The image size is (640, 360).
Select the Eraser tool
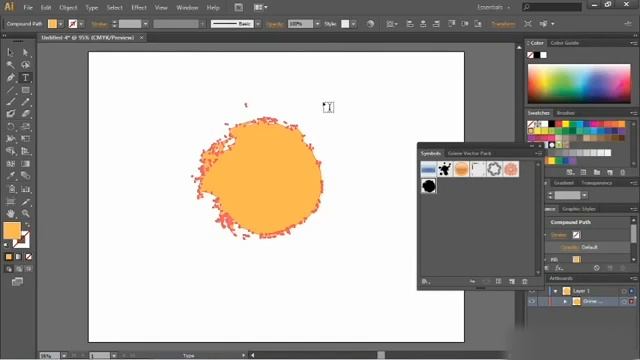click(25, 114)
